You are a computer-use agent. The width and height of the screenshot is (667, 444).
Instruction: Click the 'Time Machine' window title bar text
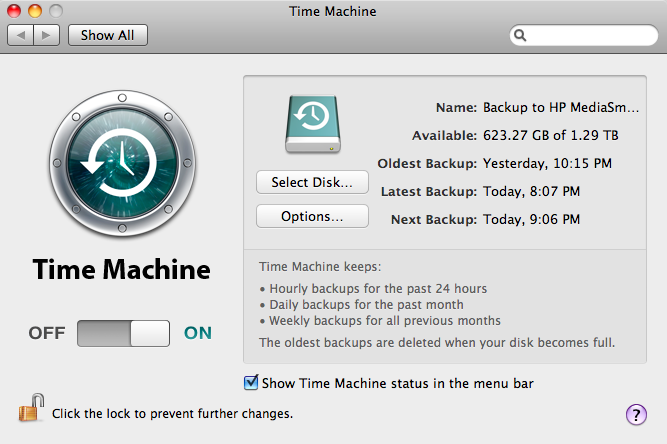(x=333, y=11)
